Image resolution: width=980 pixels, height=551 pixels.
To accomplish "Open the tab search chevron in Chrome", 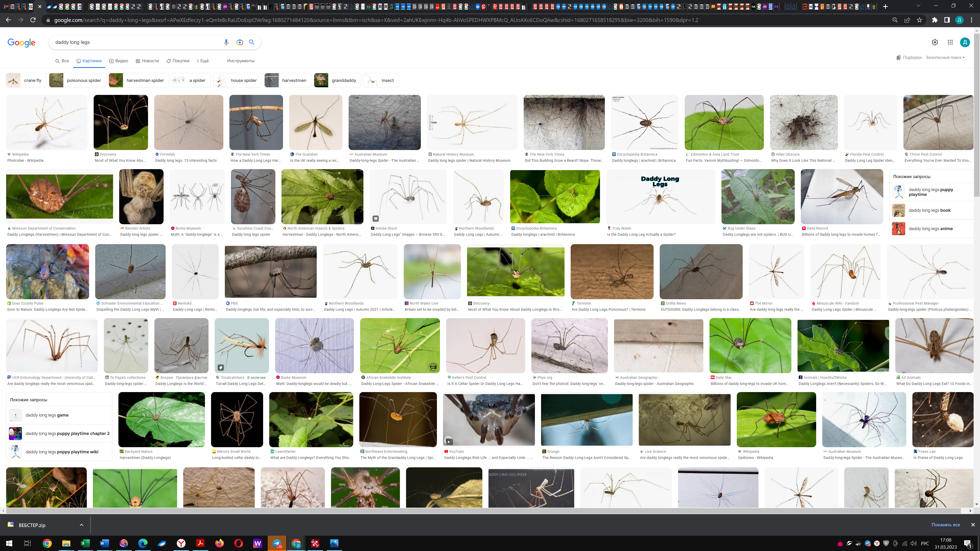I will (918, 6).
